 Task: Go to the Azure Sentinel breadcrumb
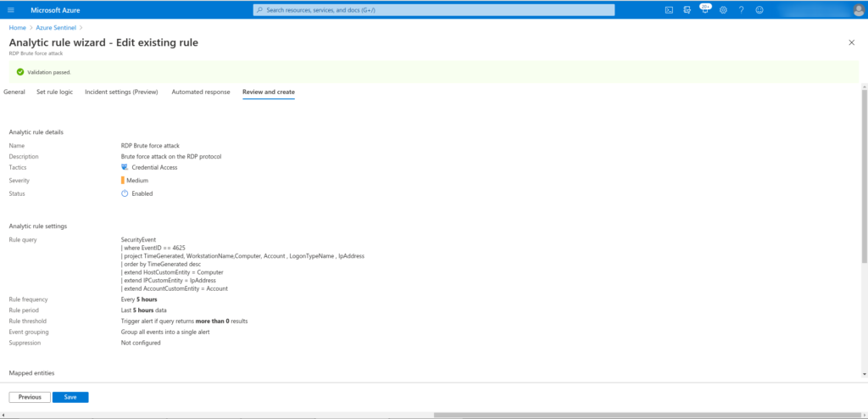tap(57, 28)
